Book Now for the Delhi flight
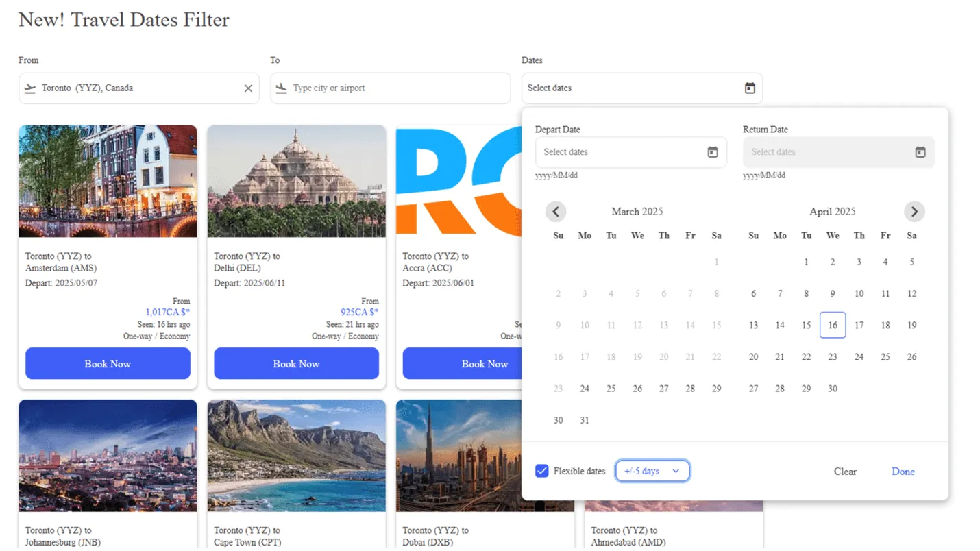The height and width of the screenshot is (551, 980). point(296,363)
